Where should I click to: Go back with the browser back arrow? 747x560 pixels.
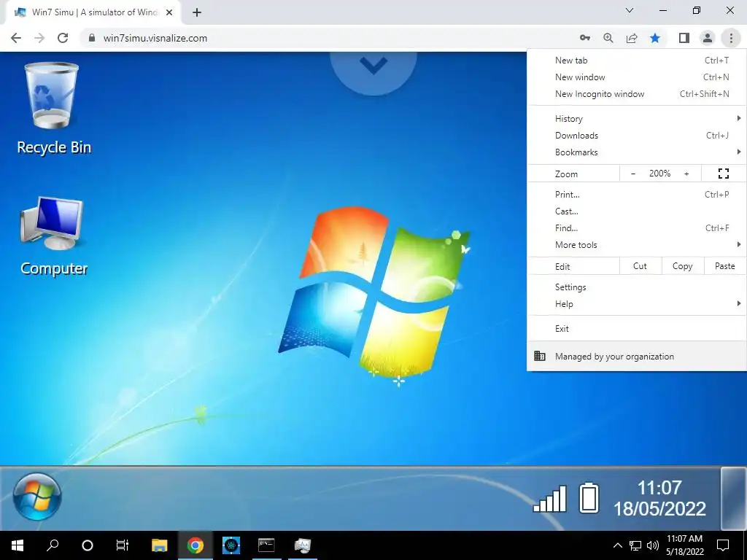pyautogui.click(x=16, y=38)
